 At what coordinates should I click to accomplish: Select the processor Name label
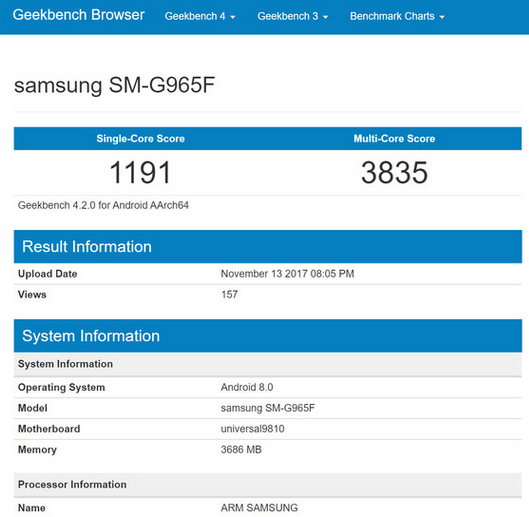click(x=32, y=508)
